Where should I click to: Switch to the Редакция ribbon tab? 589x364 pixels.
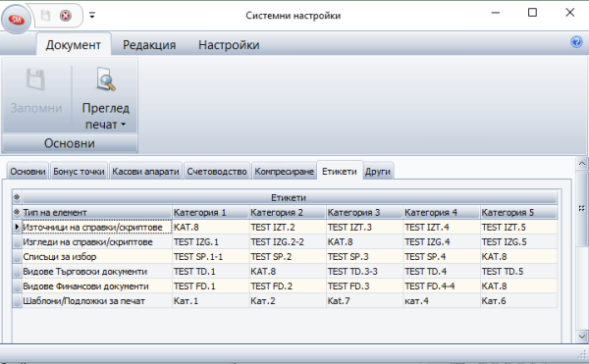149,45
